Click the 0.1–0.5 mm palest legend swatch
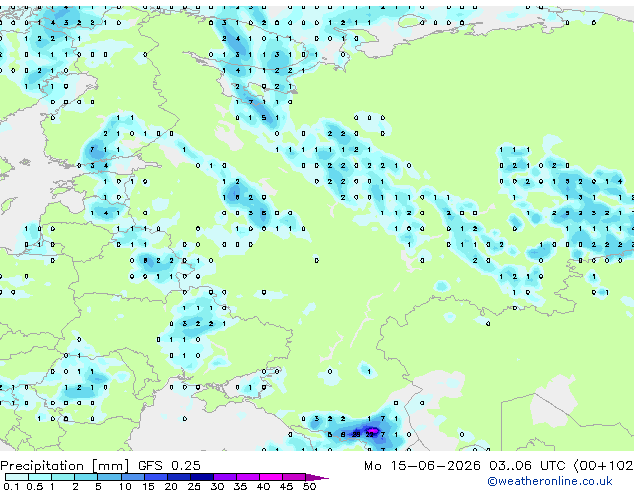634x490 pixels. 17,477
